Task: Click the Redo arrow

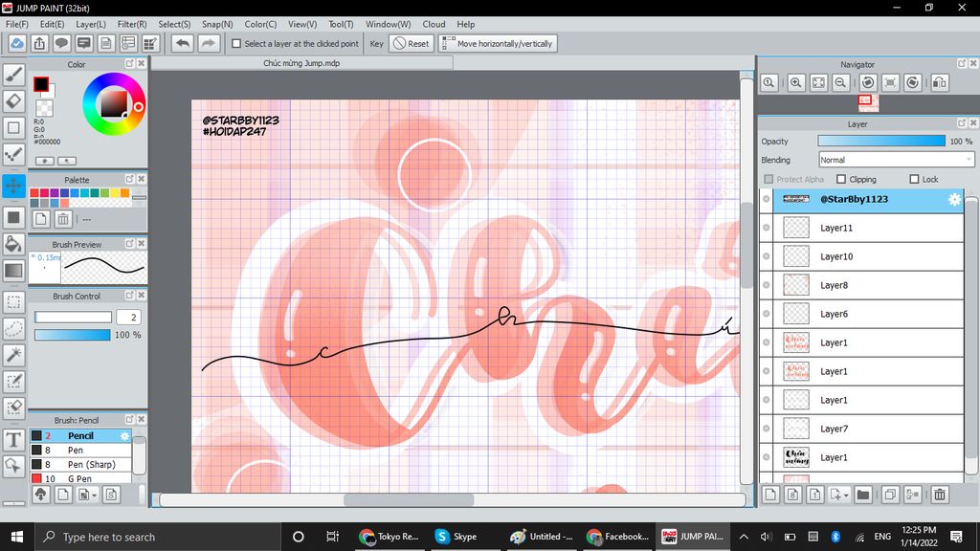Action: [208, 44]
